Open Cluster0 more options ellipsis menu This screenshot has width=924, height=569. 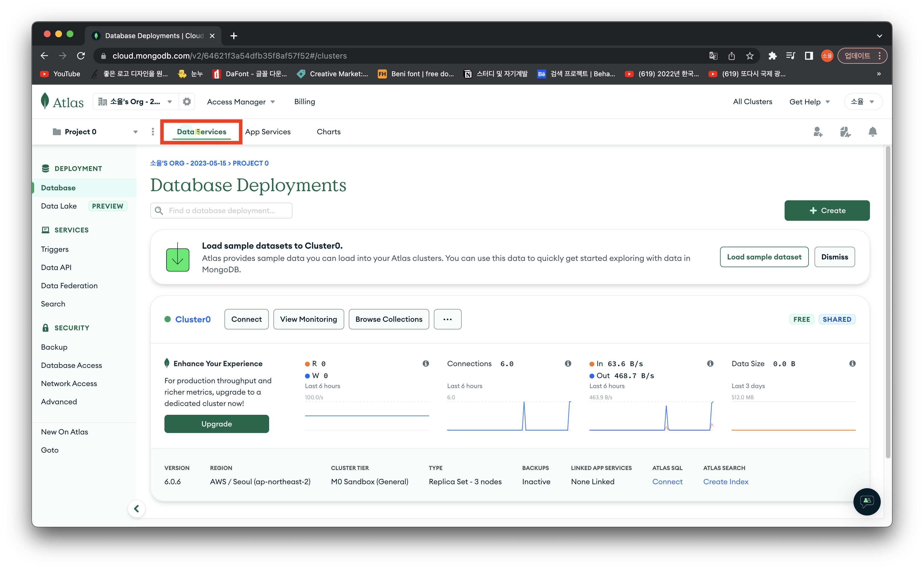[447, 319]
